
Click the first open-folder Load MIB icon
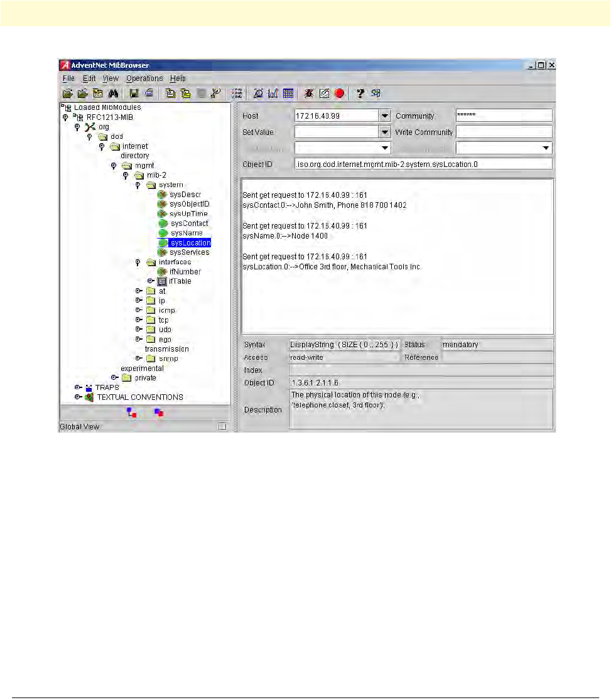[67, 94]
